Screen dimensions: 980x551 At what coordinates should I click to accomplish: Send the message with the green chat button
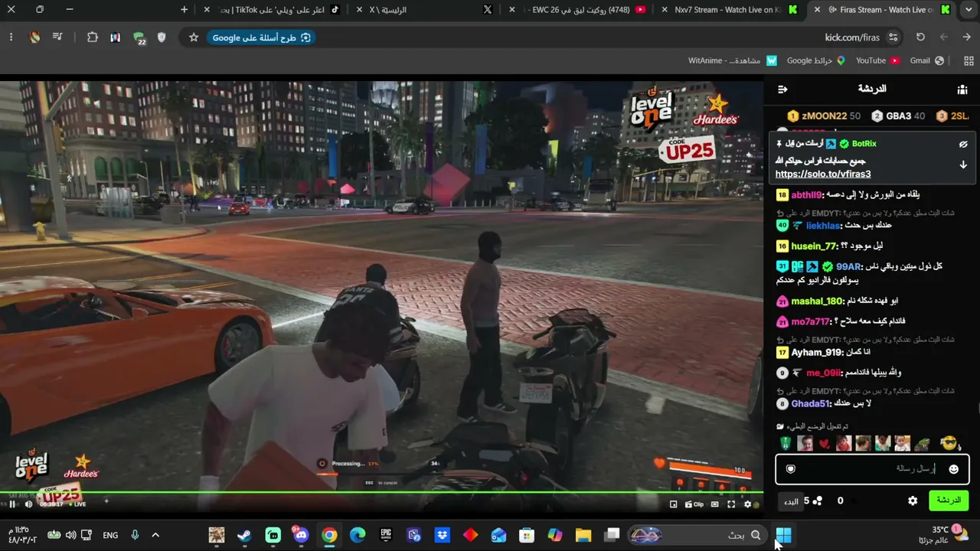coord(949,500)
